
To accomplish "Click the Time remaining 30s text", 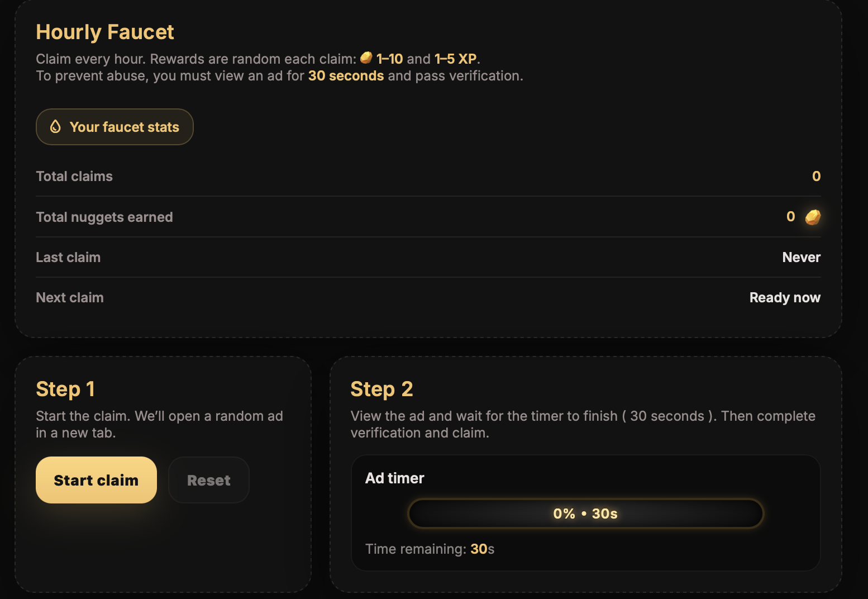I will (430, 549).
